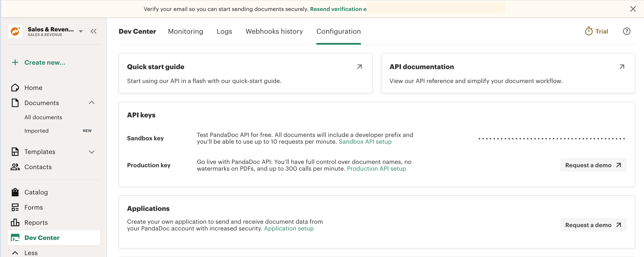Screen dimensions: 644x257
Task: Open the Application setup link
Action: (289, 228)
